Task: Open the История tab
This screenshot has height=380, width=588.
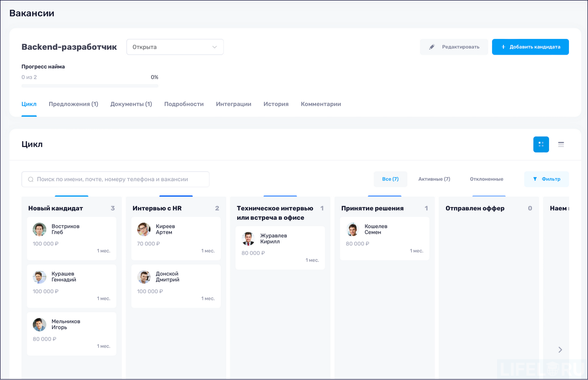Action: [x=276, y=104]
